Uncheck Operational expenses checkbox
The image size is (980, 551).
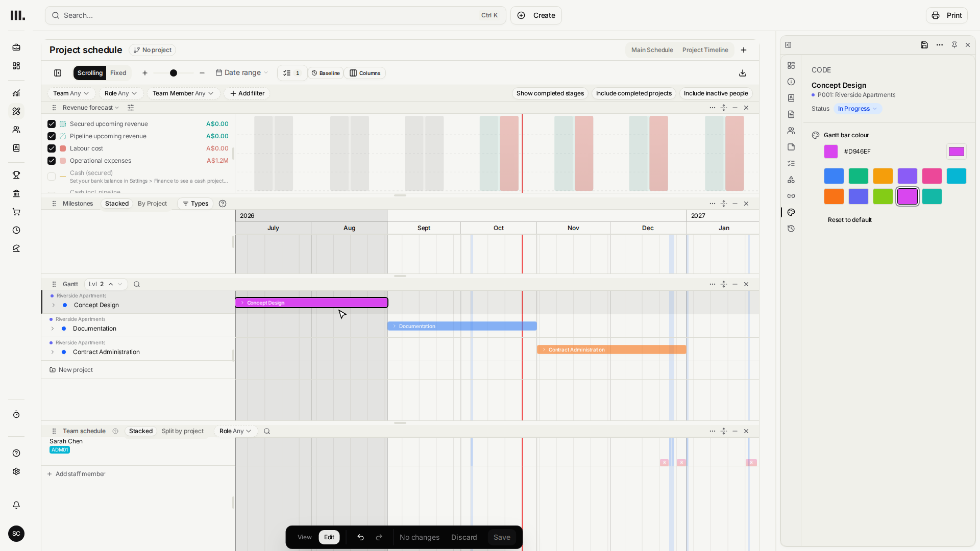[x=52, y=161]
